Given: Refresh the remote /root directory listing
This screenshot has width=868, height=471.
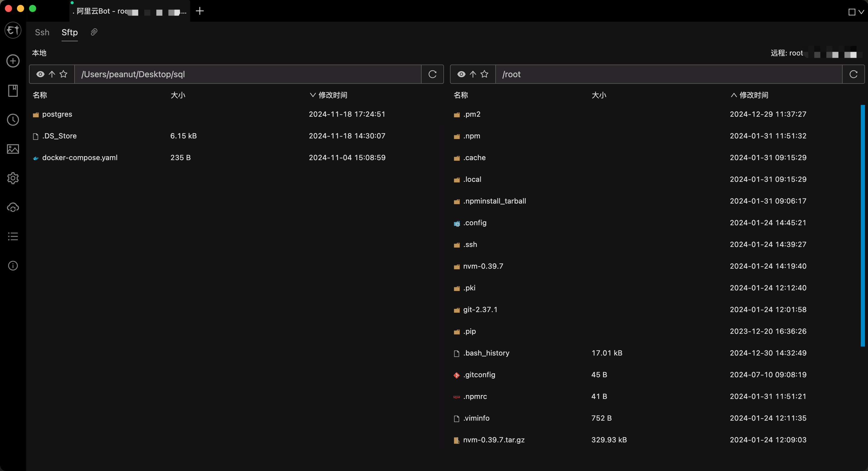Looking at the screenshot, I should (x=853, y=74).
